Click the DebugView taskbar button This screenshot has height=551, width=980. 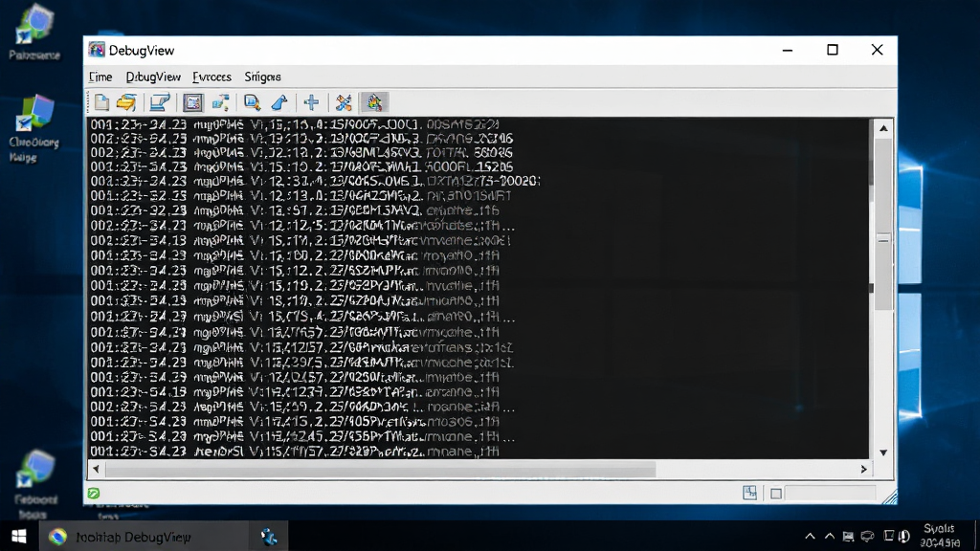tap(145, 537)
